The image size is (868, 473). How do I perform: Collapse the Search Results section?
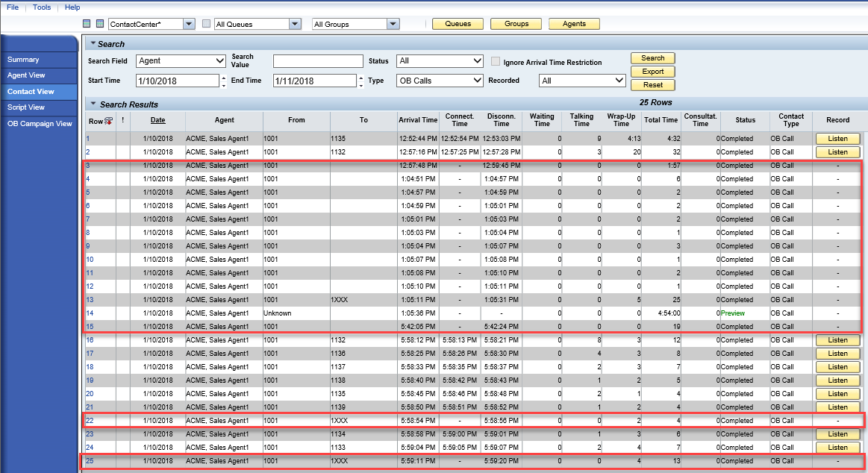coord(93,104)
